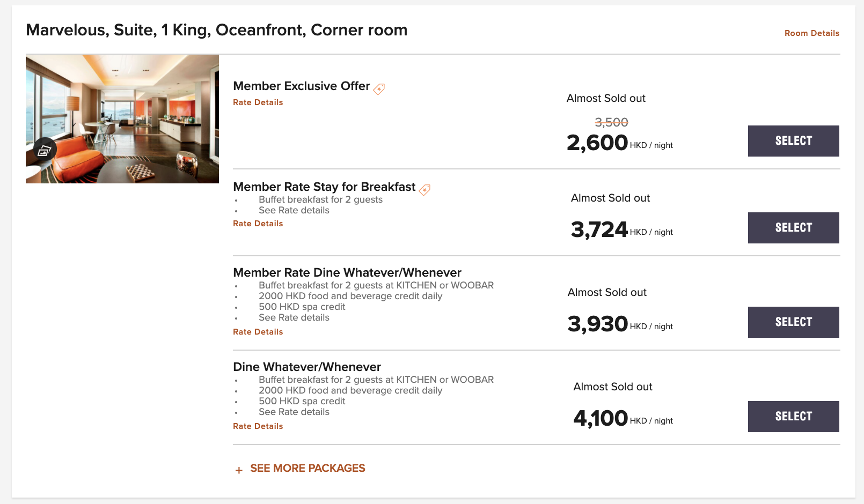The width and height of the screenshot is (864, 504).
Task: Select the 3,930 HKD member dine rate
Action: (x=793, y=322)
